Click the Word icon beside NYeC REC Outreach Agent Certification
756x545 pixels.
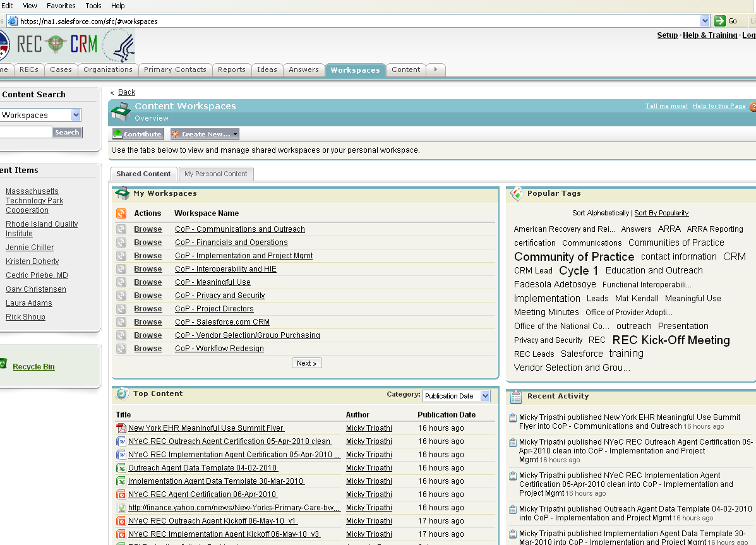121,441
